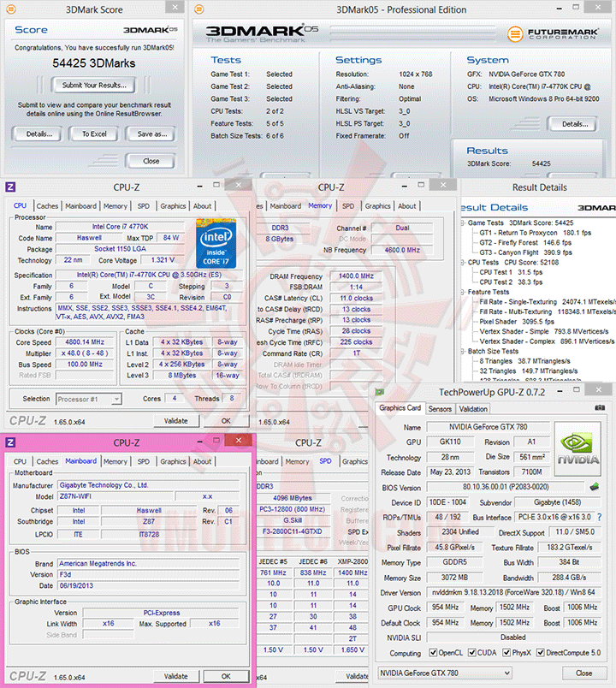Click the TechPowerUp GPU-Z title bar icon
The width and height of the screenshot is (616, 688).
[x=380, y=391]
